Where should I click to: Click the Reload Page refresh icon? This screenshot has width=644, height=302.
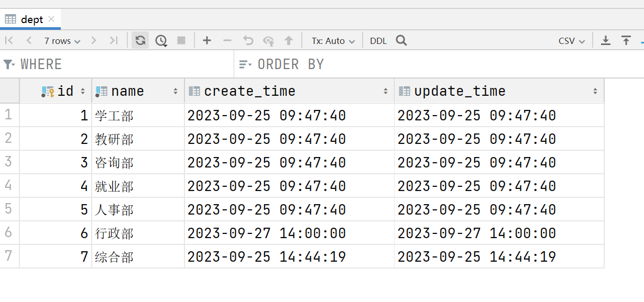pyautogui.click(x=140, y=41)
